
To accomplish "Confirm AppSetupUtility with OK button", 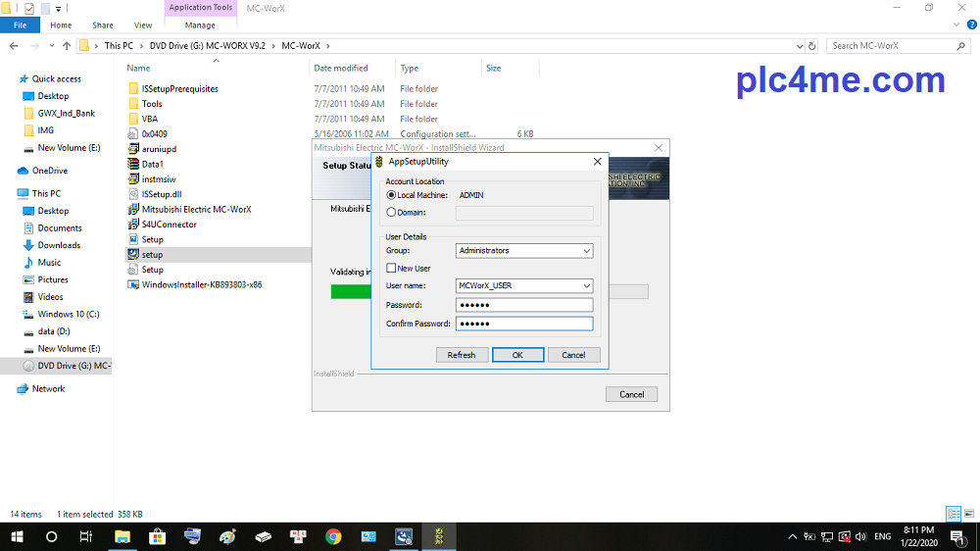I will [517, 355].
